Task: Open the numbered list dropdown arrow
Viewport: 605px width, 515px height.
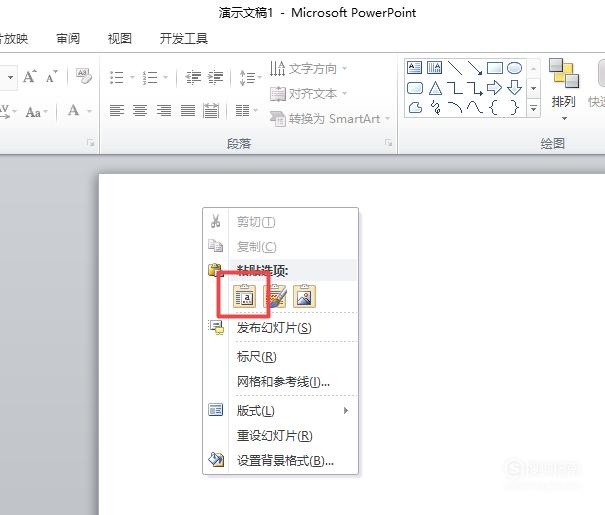Action: pos(166,78)
